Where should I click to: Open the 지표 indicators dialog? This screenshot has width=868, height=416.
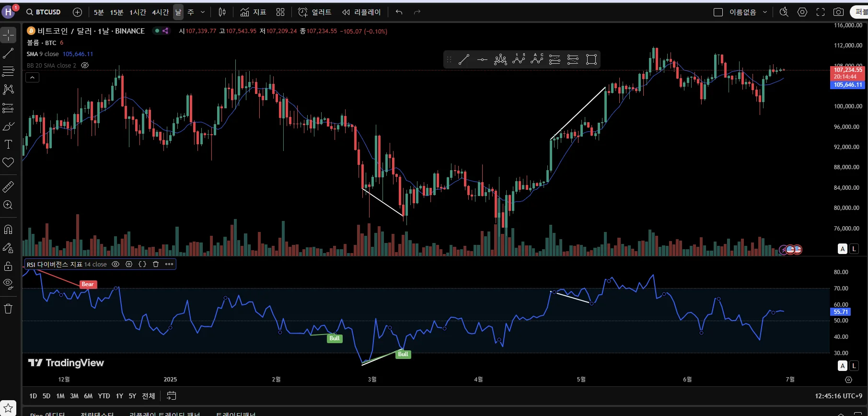[253, 12]
